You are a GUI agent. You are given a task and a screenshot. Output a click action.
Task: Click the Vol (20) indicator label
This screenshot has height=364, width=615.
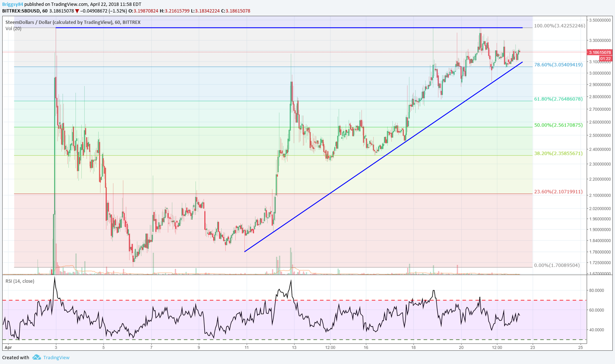13,29
